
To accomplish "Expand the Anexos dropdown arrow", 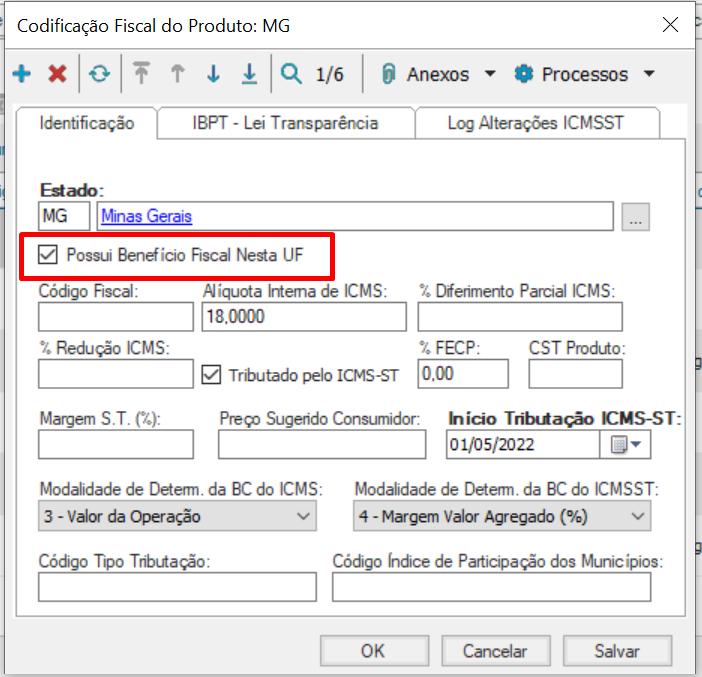I will point(490,73).
